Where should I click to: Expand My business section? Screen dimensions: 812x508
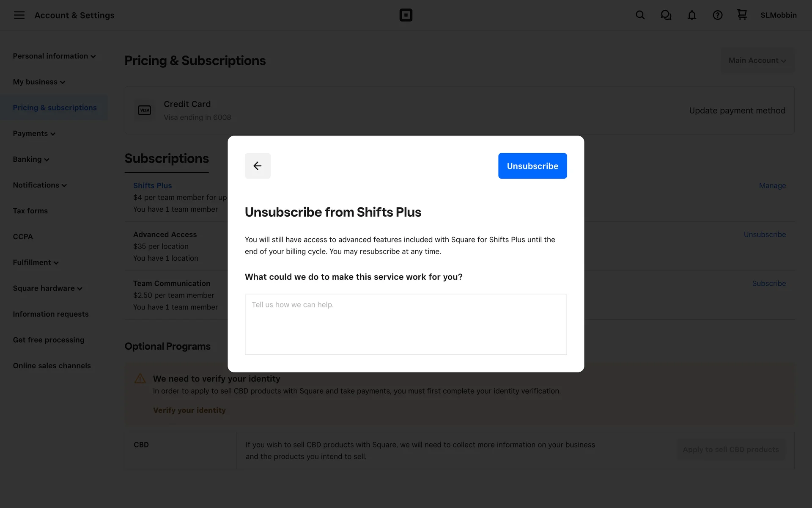click(39, 82)
